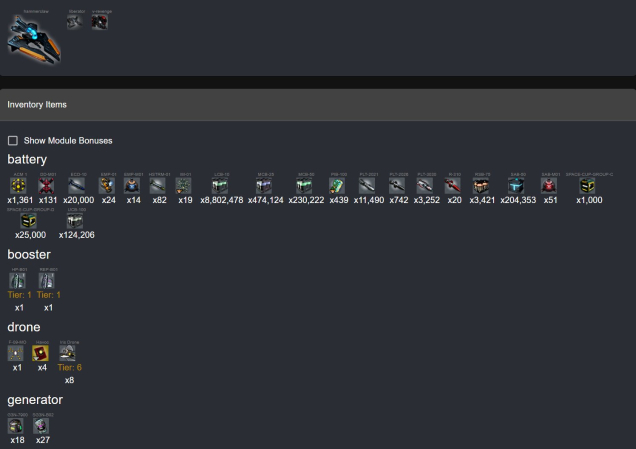Click the LCB-10 ammo item x8,802,478
636x449 pixels.
pyautogui.click(x=221, y=185)
